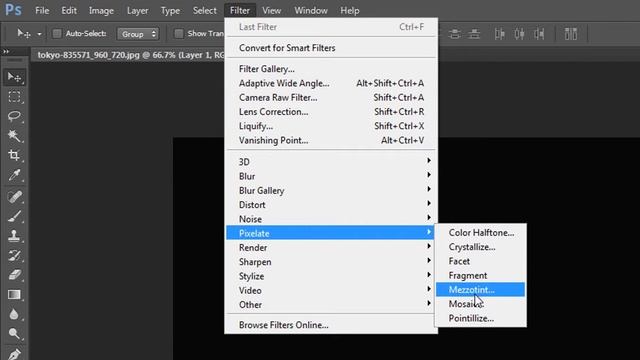
Task: Open Filter Gallery
Action: coord(331,69)
